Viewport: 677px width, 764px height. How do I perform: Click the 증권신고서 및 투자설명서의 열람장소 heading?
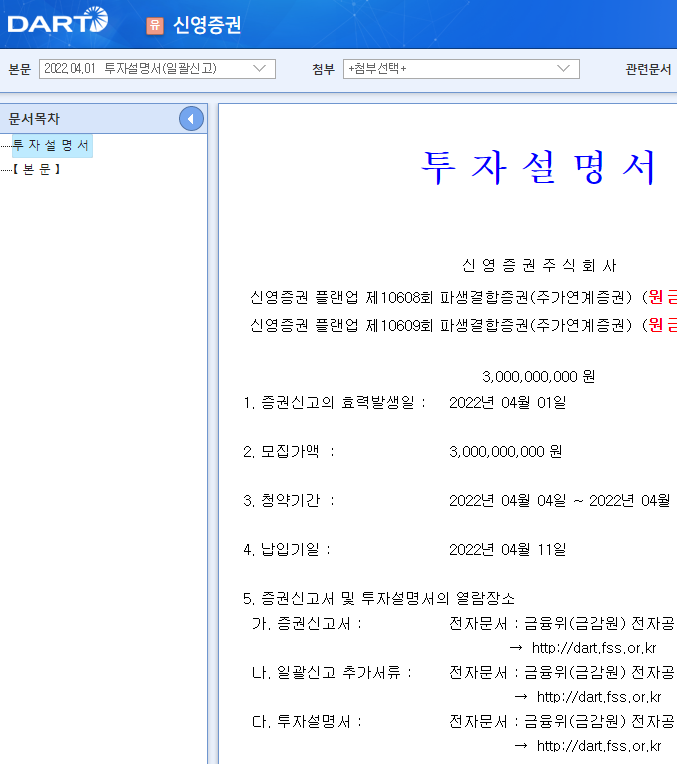(x=379, y=598)
